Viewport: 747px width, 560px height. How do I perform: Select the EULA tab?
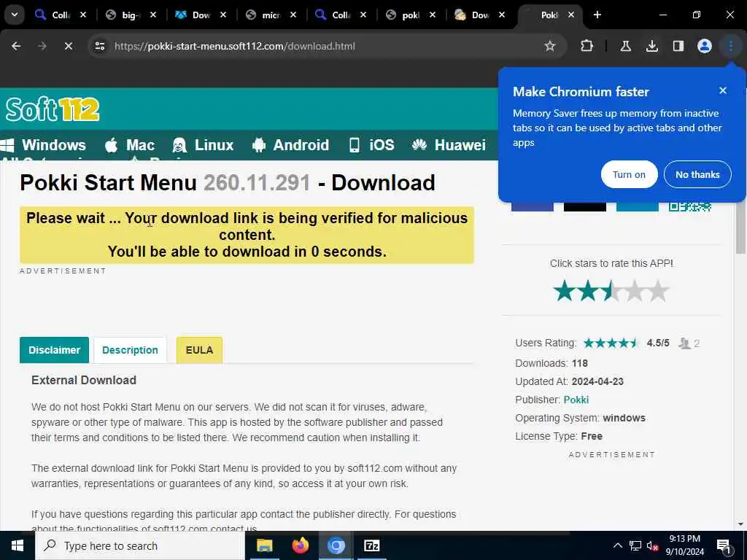tap(199, 350)
